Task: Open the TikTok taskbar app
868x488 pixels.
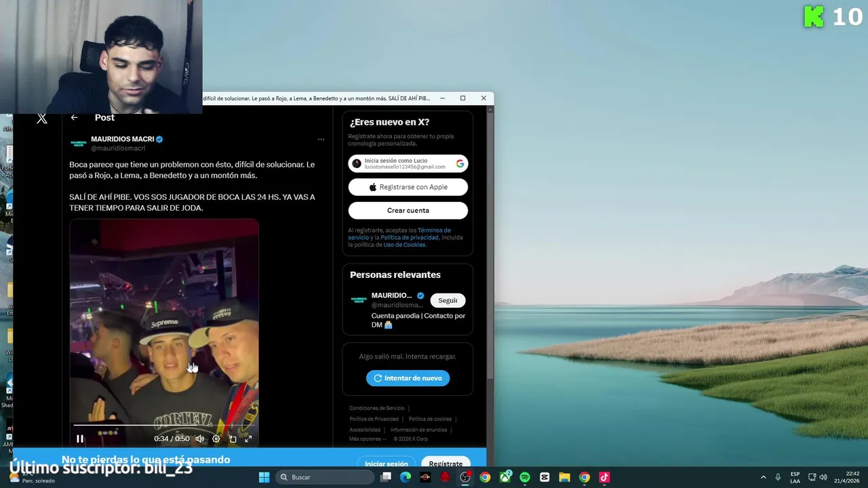Action: coord(604,477)
